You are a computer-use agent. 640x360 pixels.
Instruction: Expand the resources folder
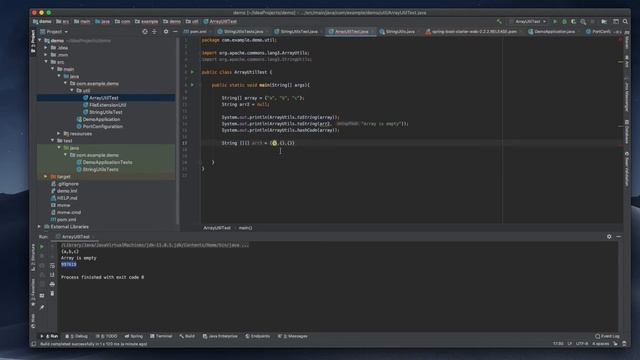59,133
